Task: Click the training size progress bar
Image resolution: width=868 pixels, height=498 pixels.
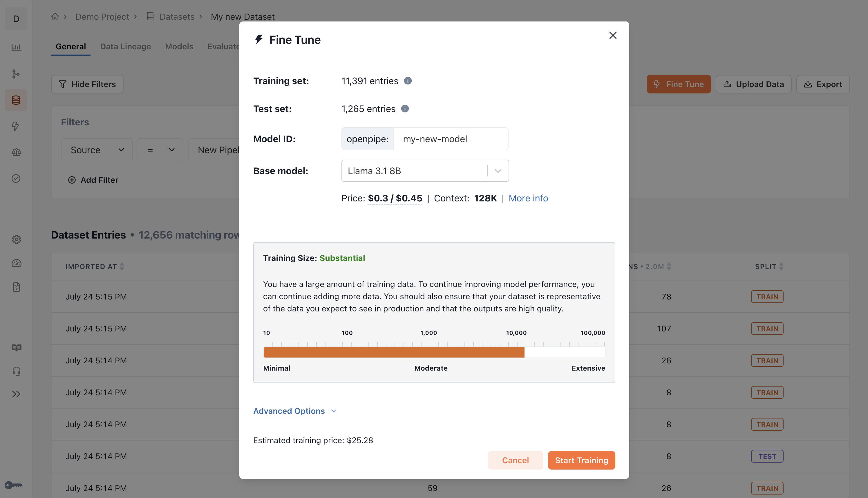Action: pos(434,352)
